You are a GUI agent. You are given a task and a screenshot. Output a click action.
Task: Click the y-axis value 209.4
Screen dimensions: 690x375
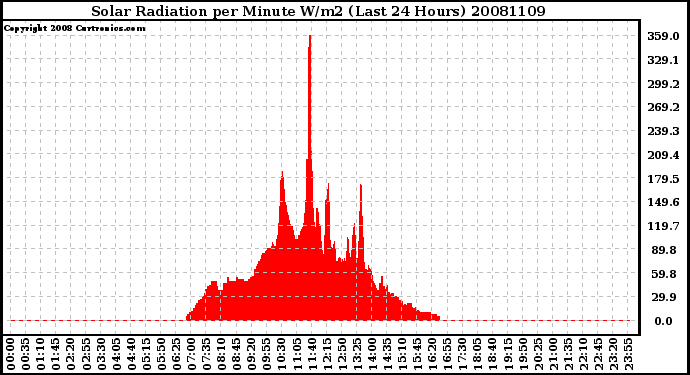663,155
